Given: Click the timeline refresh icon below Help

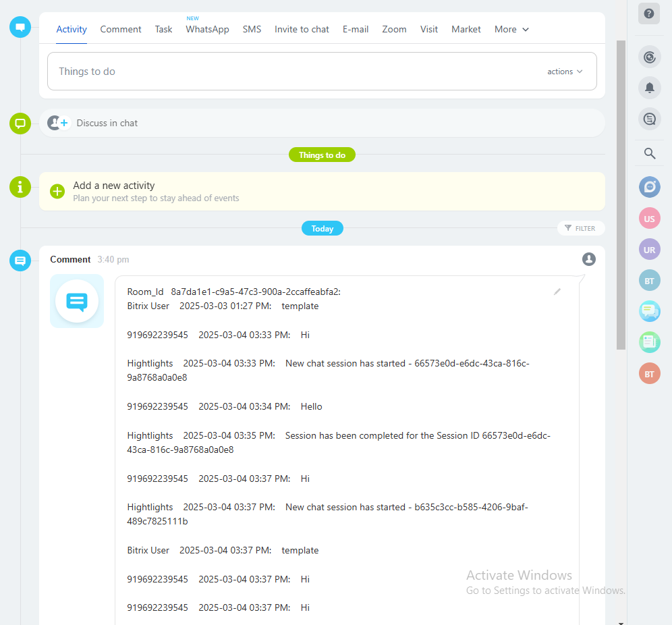Looking at the screenshot, I should (x=649, y=57).
